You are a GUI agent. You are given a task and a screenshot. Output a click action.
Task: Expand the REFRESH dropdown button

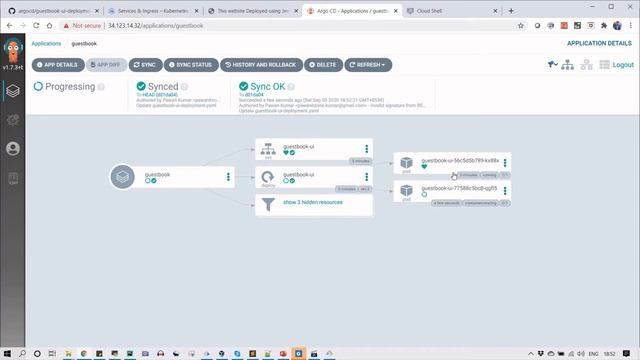368,65
